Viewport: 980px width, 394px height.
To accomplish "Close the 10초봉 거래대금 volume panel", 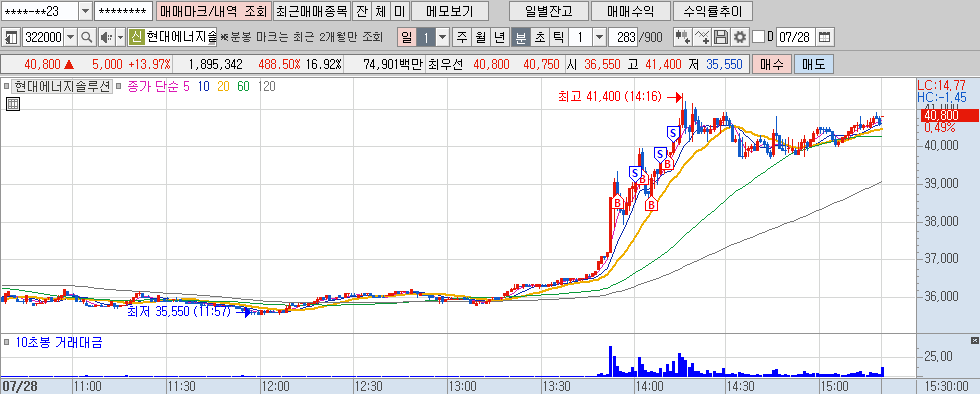I will click(974, 340).
